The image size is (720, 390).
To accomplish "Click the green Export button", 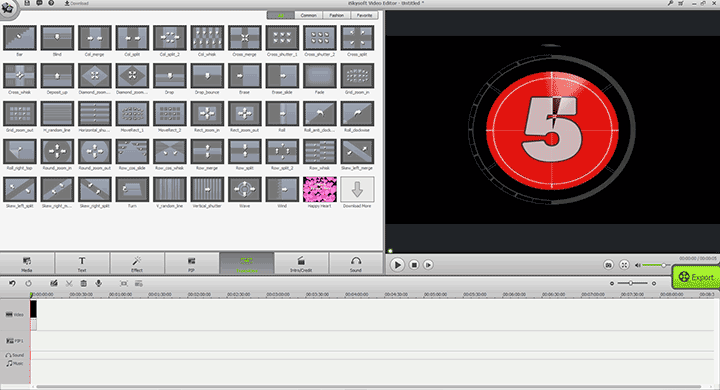I will 696,277.
